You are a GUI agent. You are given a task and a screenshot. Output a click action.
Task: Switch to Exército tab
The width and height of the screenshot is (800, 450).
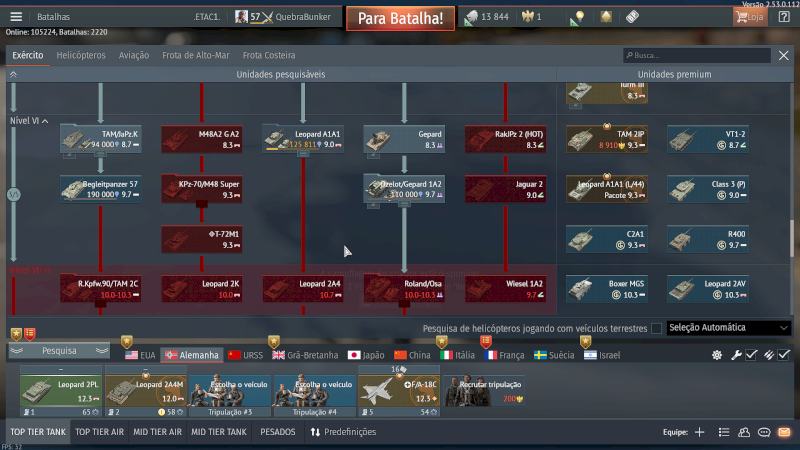[28, 55]
